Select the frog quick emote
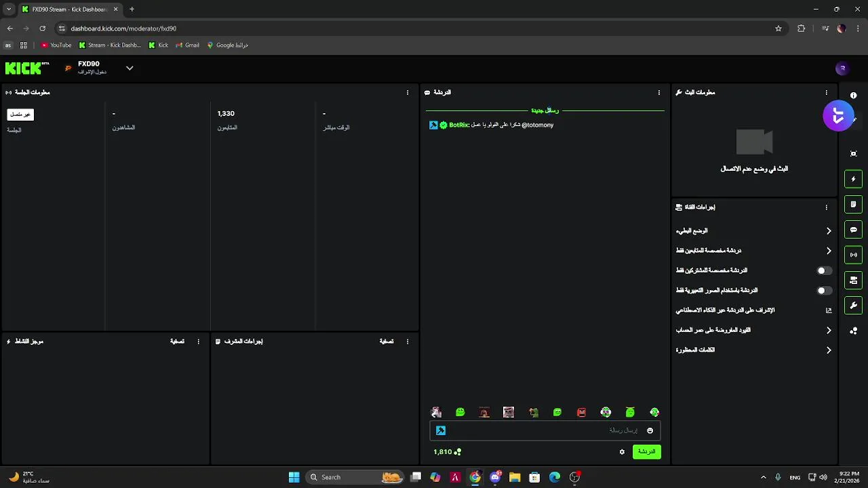 coord(533,412)
